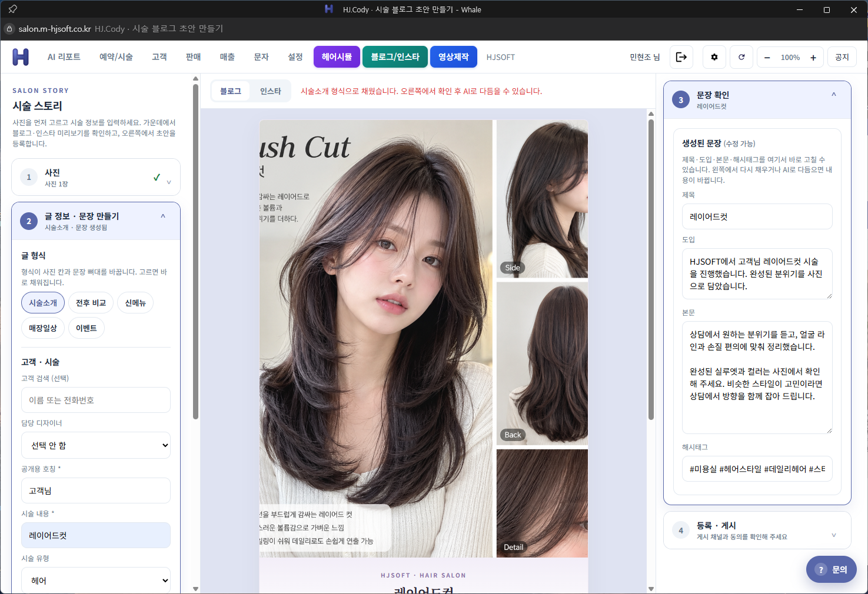Open the 판매 menu
This screenshot has height=594, width=868.
coord(194,57)
